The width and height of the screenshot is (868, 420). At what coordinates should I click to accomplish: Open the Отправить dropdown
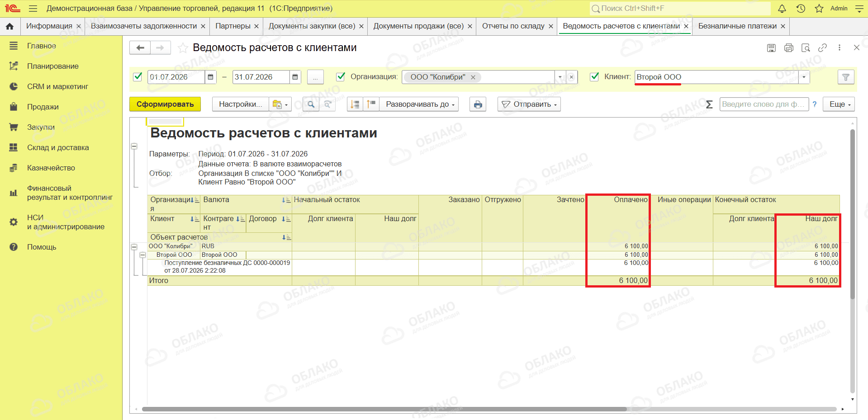coord(529,104)
